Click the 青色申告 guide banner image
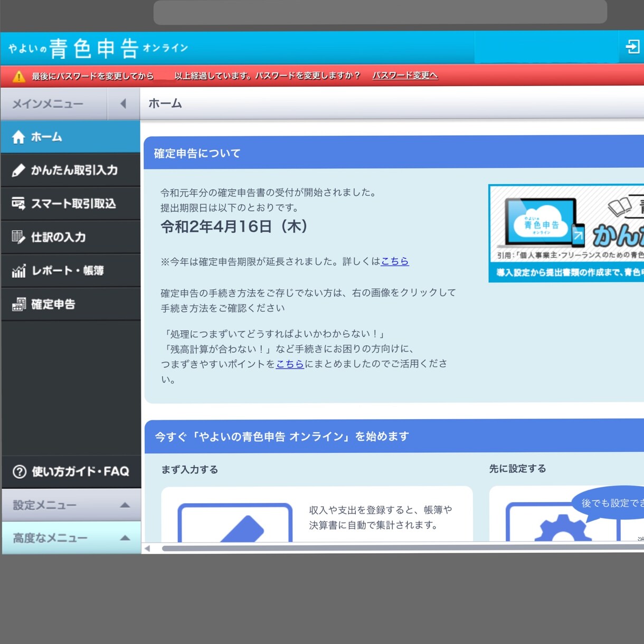This screenshot has width=644, height=644. click(x=566, y=233)
